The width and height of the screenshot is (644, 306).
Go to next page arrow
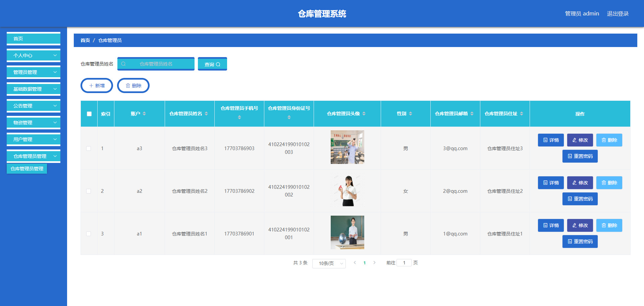[x=374, y=263]
